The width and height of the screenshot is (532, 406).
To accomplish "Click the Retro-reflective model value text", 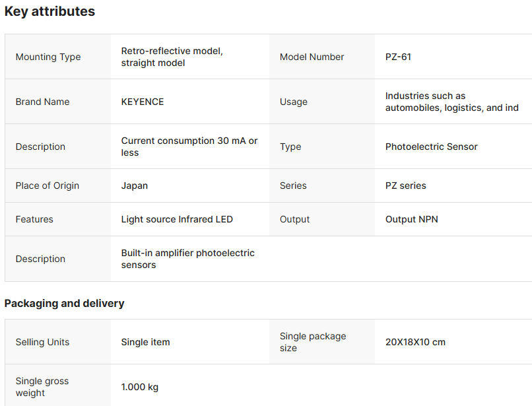I will tap(172, 57).
